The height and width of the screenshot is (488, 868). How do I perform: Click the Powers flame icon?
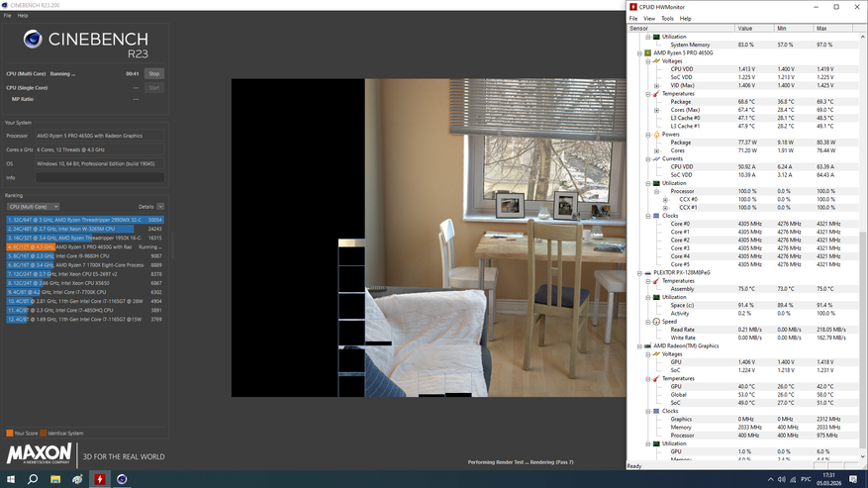pyautogui.click(x=656, y=135)
